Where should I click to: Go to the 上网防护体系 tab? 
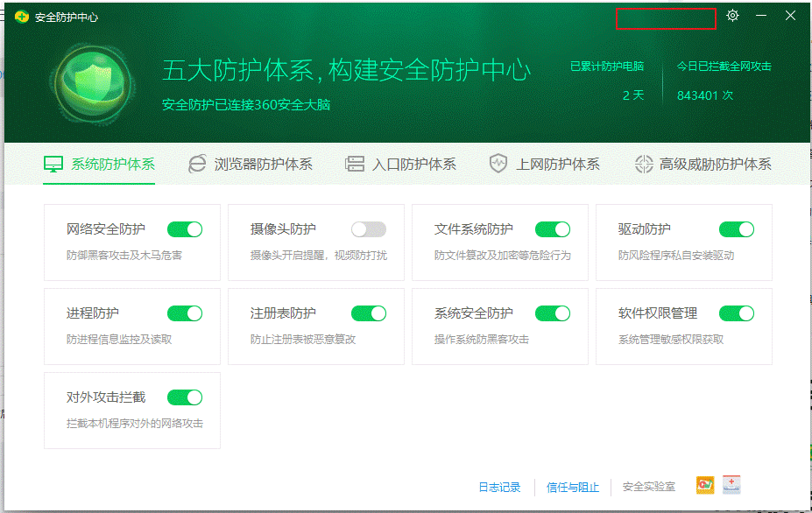click(544, 164)
